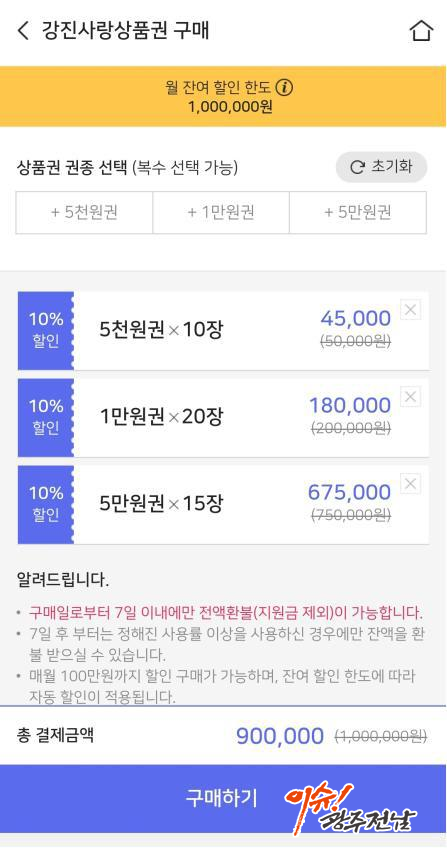Select the 1만원권×20장 coupon row

click(223, 418)
